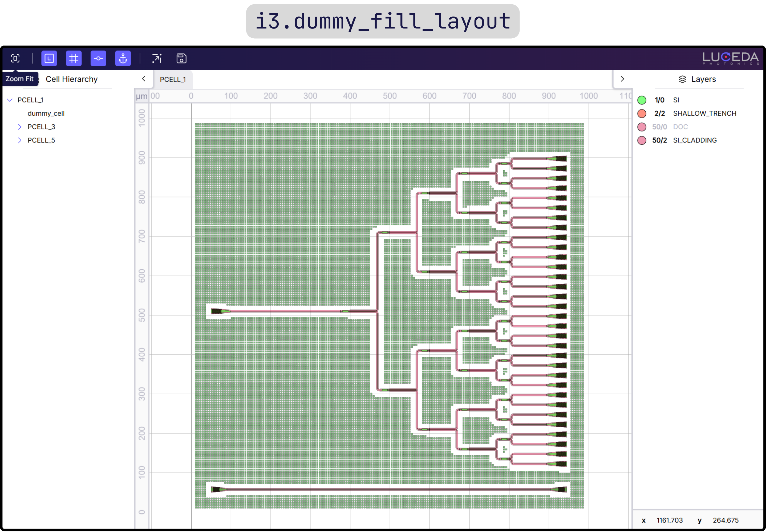Select the Zoom Fit tool
766x532 pixels.
point(15,58)
